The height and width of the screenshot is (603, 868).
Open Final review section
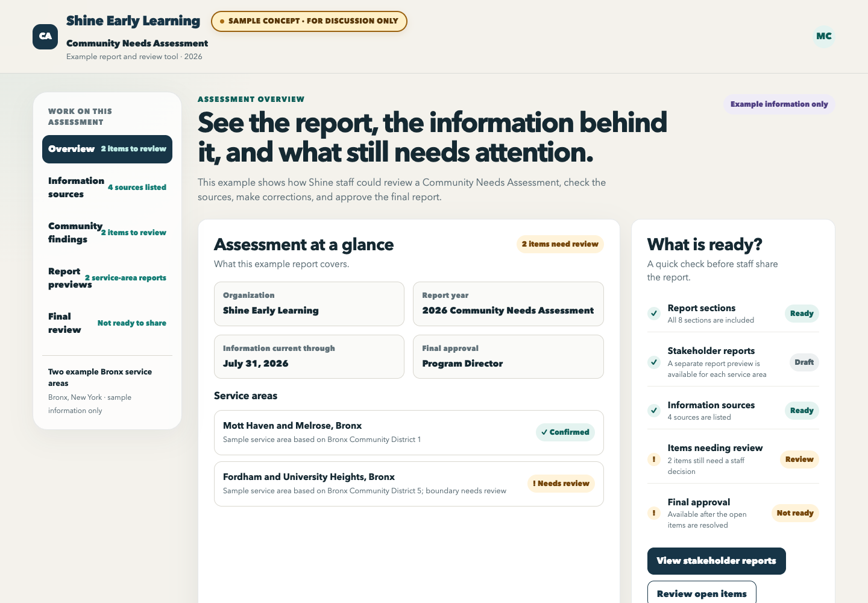(107, 323)
